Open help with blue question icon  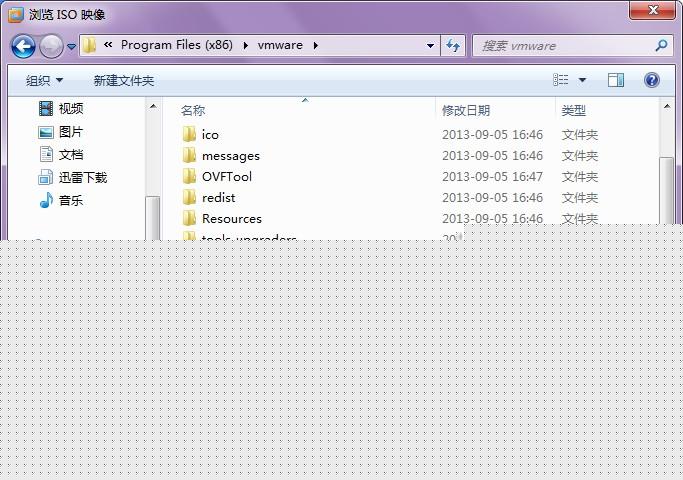(652, 80)
